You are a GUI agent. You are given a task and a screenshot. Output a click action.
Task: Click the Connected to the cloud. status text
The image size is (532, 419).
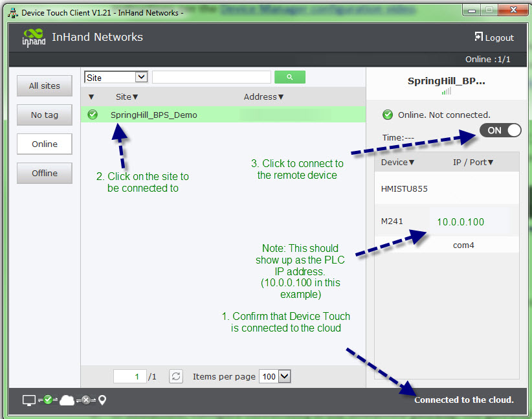click(464, 400)
